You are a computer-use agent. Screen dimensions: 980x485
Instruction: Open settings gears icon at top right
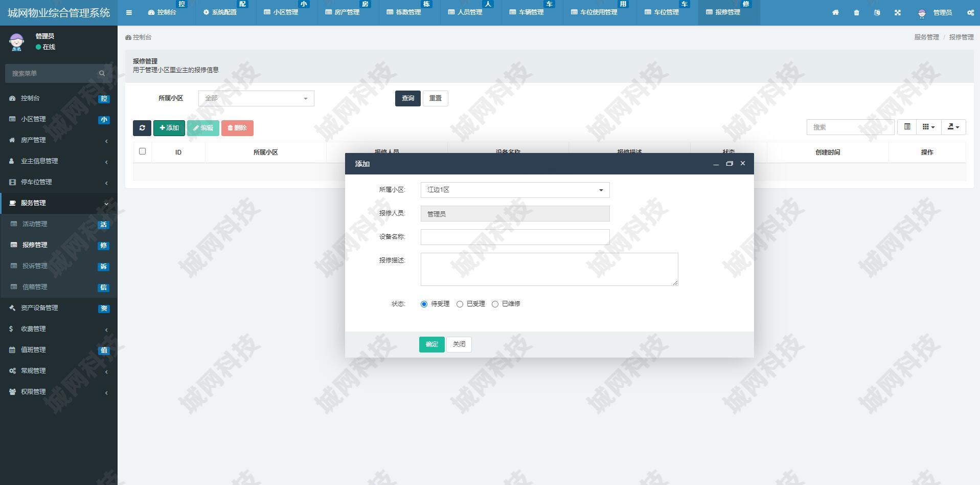pos(970,12)
